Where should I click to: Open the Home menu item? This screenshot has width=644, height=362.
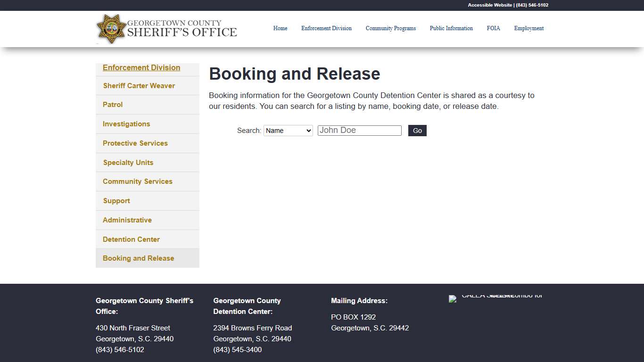[x=280, y=28]
